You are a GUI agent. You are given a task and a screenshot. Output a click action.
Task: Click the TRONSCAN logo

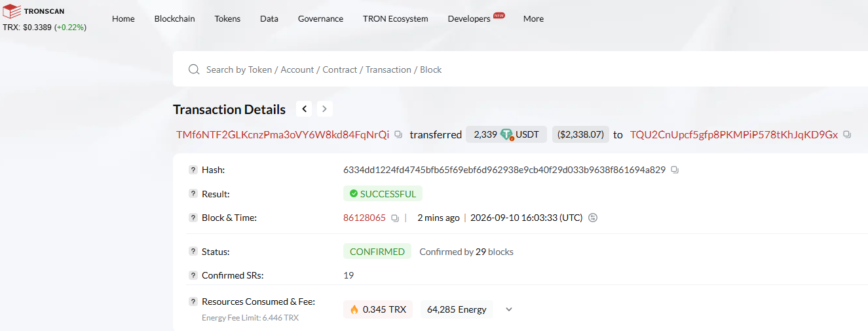pyautogui.click(x=33, y=11)
